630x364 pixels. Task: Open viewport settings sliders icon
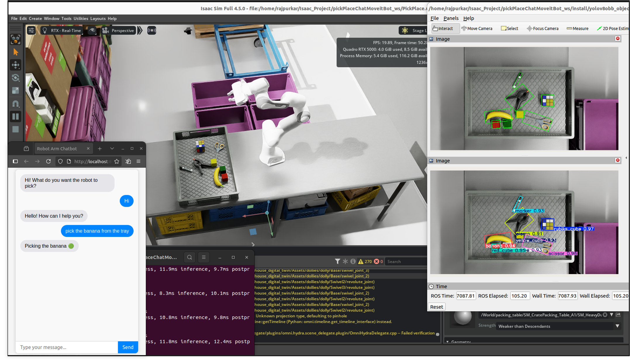31,30
